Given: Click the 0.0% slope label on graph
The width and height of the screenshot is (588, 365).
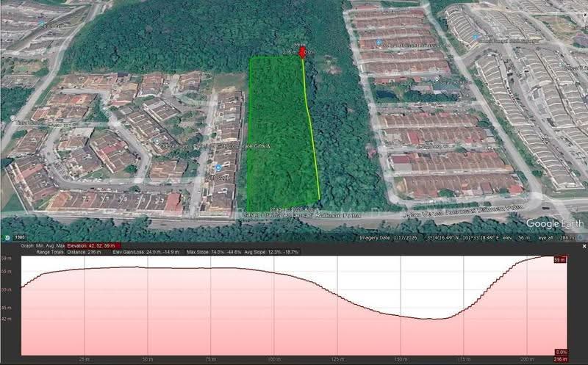Looking at the screenshot, I should click(x=561, y=353).
